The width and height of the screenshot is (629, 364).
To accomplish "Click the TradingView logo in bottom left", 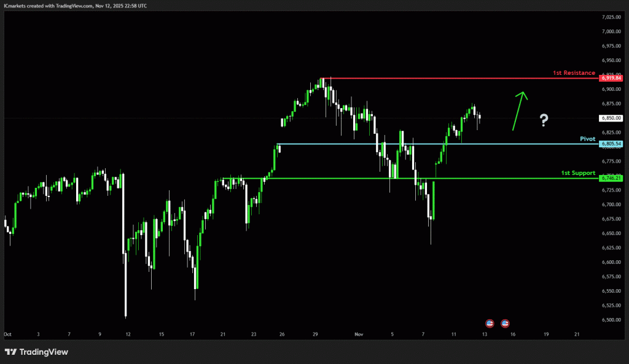I will [x=36, y=352].
